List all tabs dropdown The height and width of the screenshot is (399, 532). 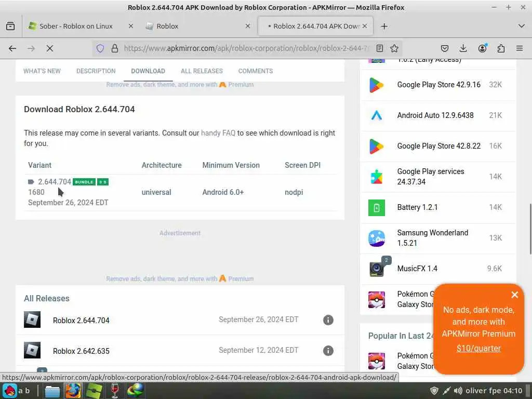pos(522,26)
